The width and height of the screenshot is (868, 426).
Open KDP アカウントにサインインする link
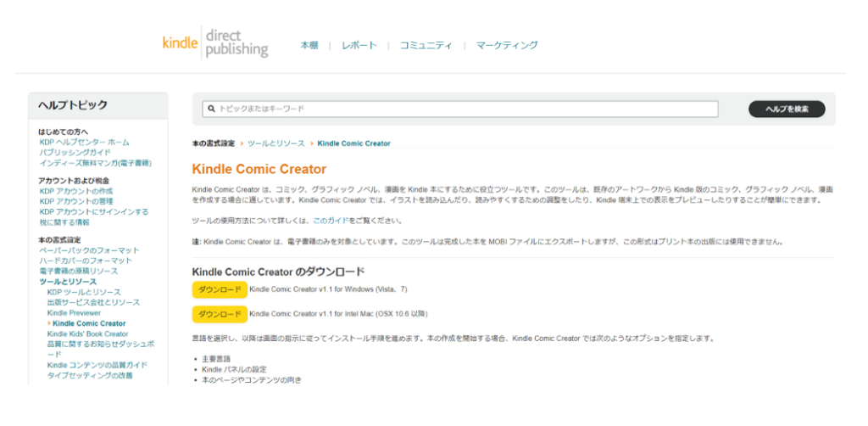(94, 211)
